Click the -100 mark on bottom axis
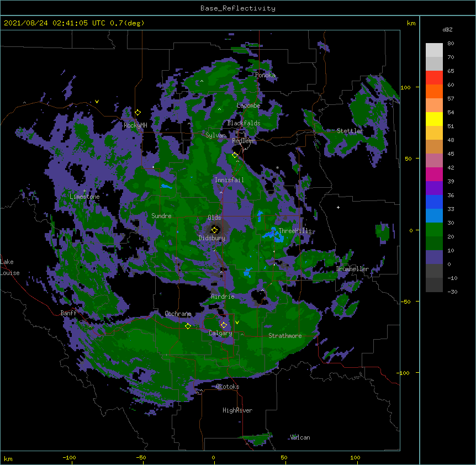The image size is (476, 465). (x=69, y=457)
